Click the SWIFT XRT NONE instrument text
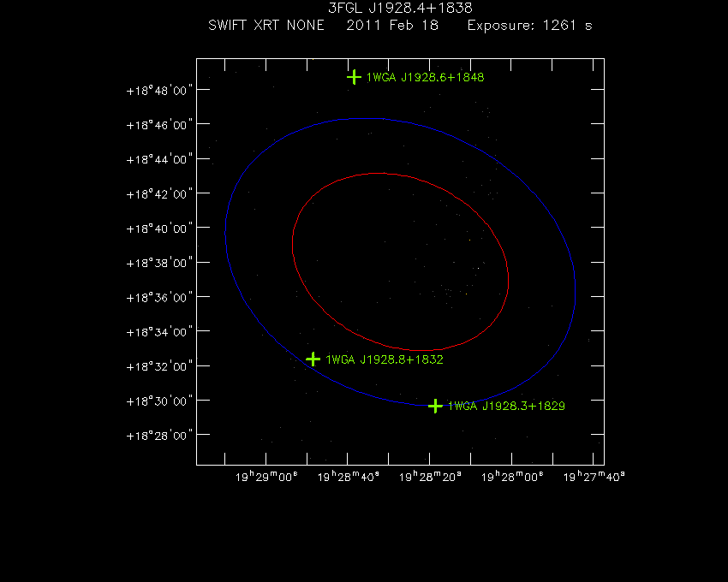728x582 pixels. pyautogui.click(x=266, y=25)
